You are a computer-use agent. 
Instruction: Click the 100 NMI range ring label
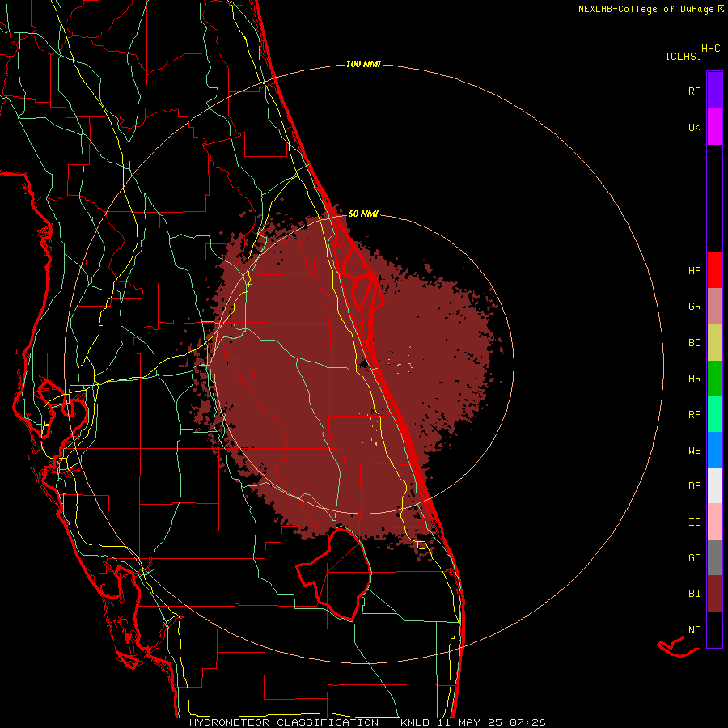363,64
